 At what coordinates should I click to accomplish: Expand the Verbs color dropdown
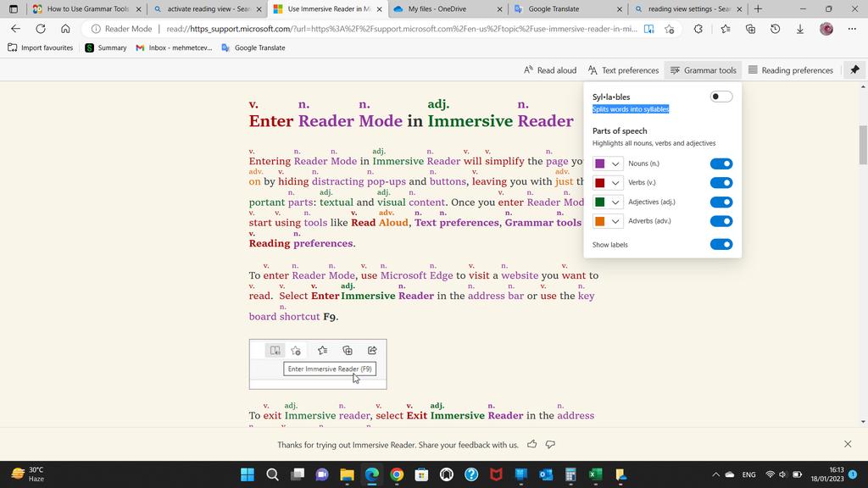615,183
